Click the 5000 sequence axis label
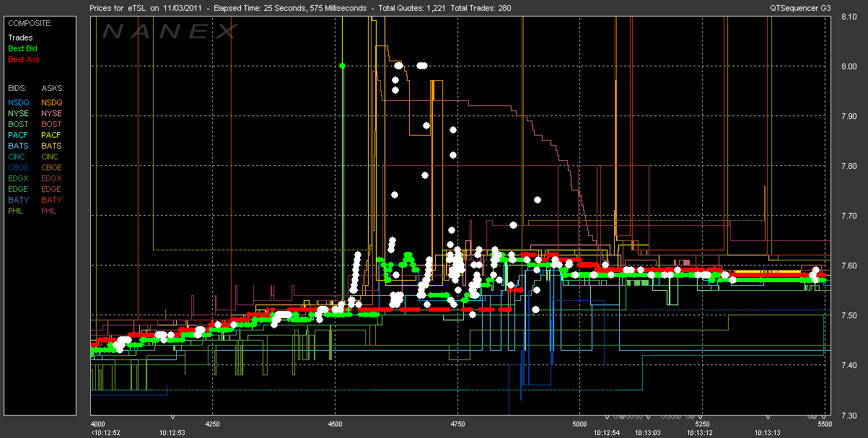 coord(579,424)
